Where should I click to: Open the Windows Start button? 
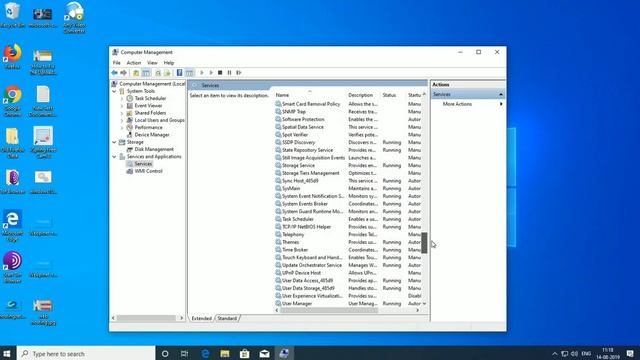[x=7, y=353]
